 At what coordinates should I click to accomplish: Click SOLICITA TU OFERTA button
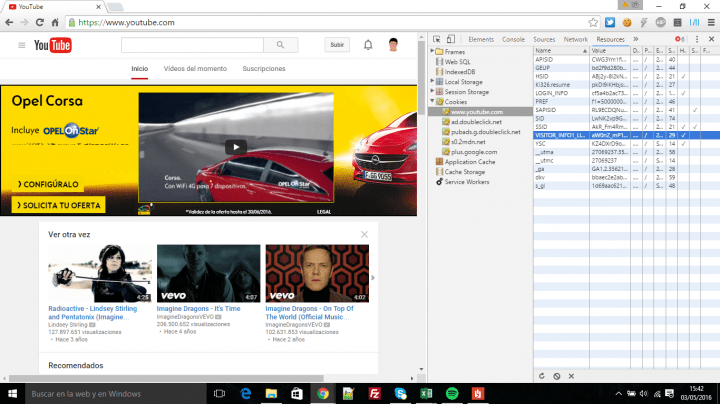pyautogui.click(x=58, y=205)
